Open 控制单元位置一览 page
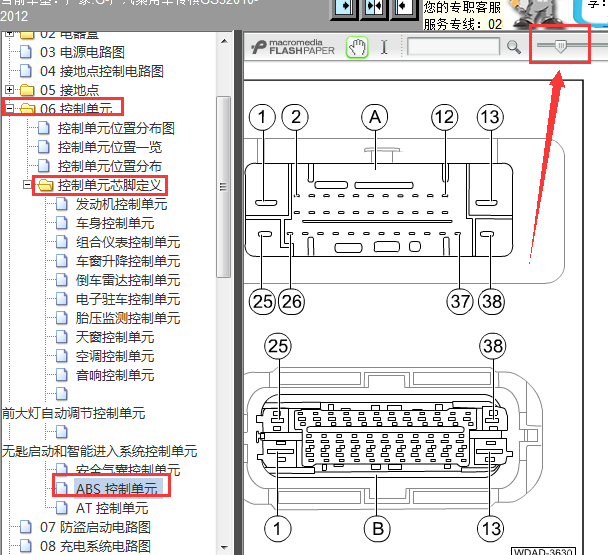The width and height of the screenshot is (608, 555). tap(110, 147)
